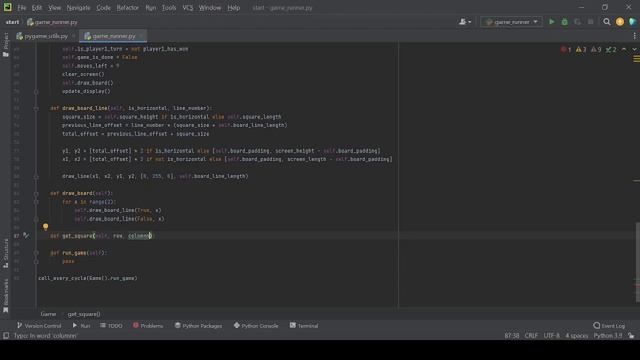The width and height of the screenshot is (640, 360).
Task: Open the Window menu
Action: (209, 8)
